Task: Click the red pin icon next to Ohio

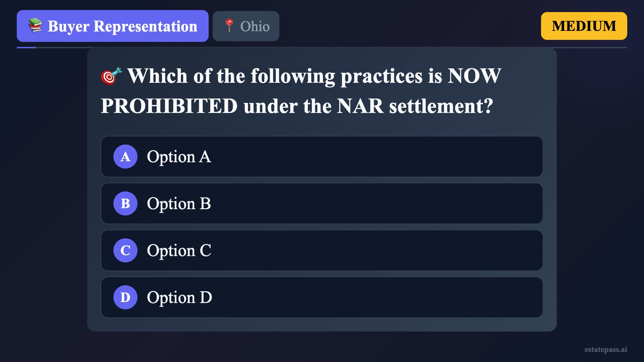Action: tap(229, 25)
